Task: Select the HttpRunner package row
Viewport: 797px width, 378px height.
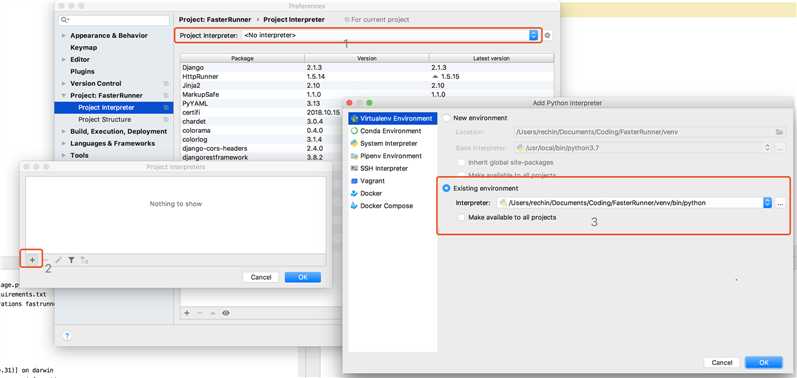Action: pos(366,76)
